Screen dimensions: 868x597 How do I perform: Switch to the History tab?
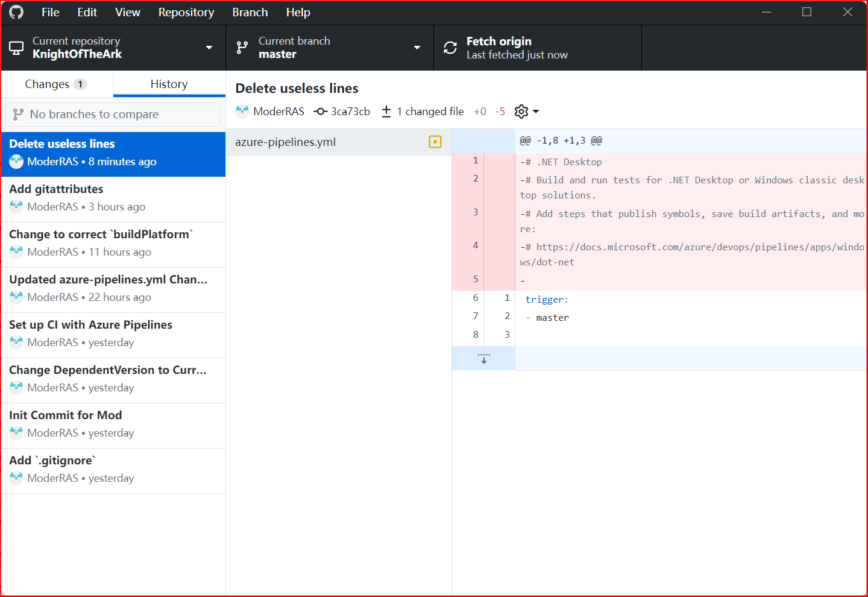[169, 84]
